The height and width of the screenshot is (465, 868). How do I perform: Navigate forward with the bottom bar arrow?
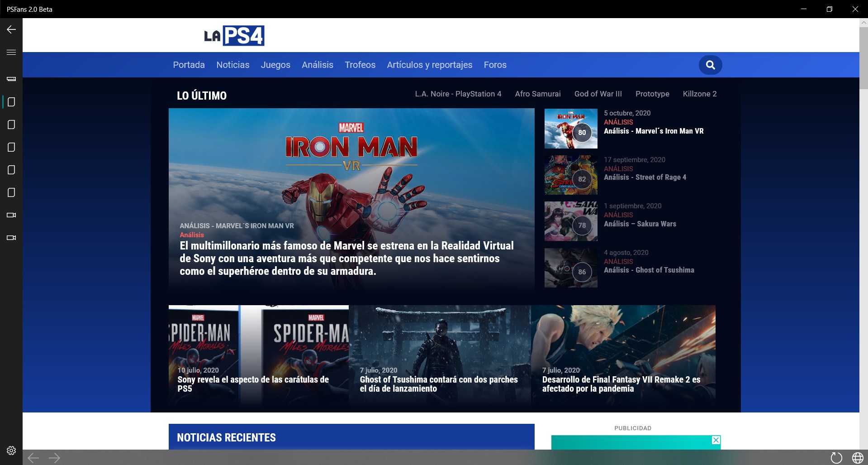click(x=54, y=458)
